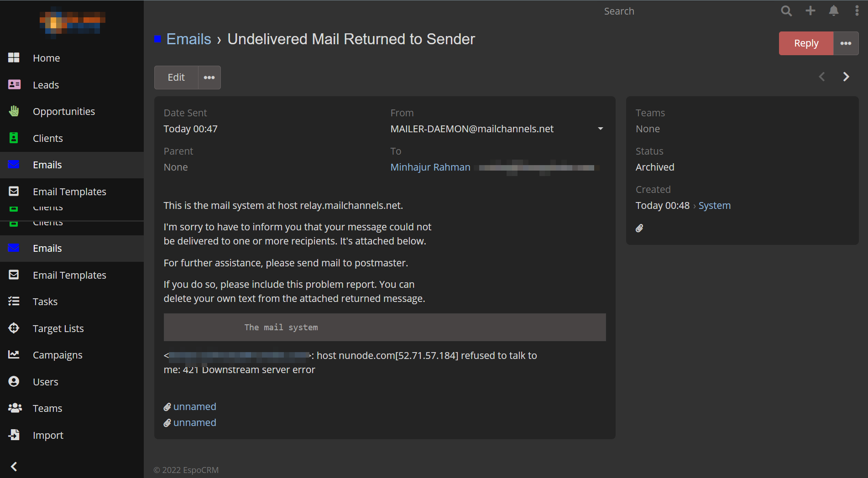Click the Target Lists crosshair icon
This screenshot has height=478, width=868.
(14, 328)
